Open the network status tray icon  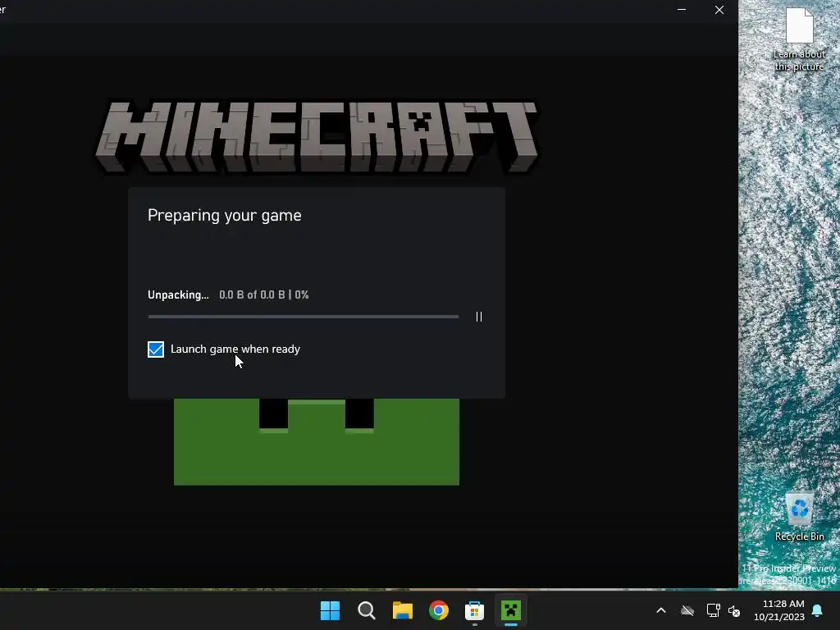713,610
